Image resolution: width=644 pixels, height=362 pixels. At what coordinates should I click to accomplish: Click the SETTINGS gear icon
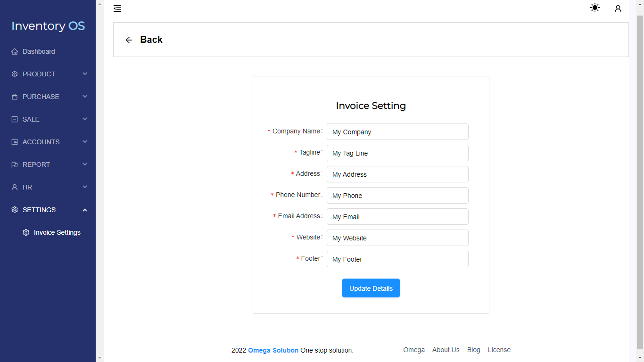click(14, 210)
